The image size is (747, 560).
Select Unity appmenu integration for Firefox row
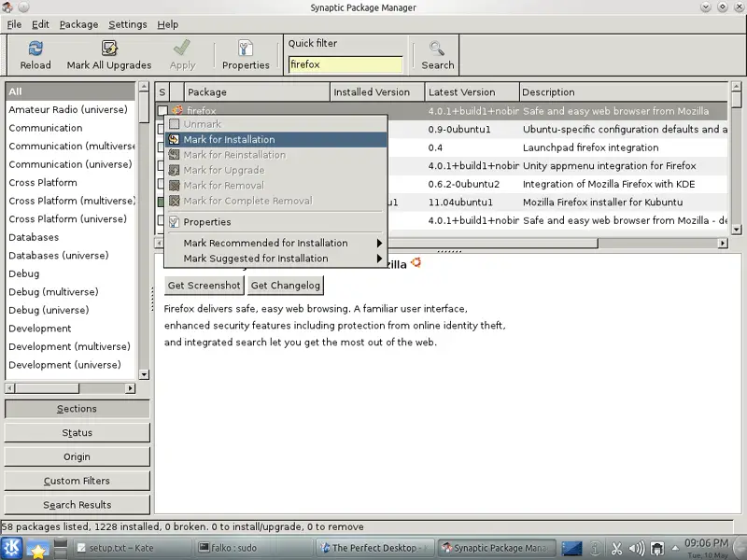tap(557, 166)
